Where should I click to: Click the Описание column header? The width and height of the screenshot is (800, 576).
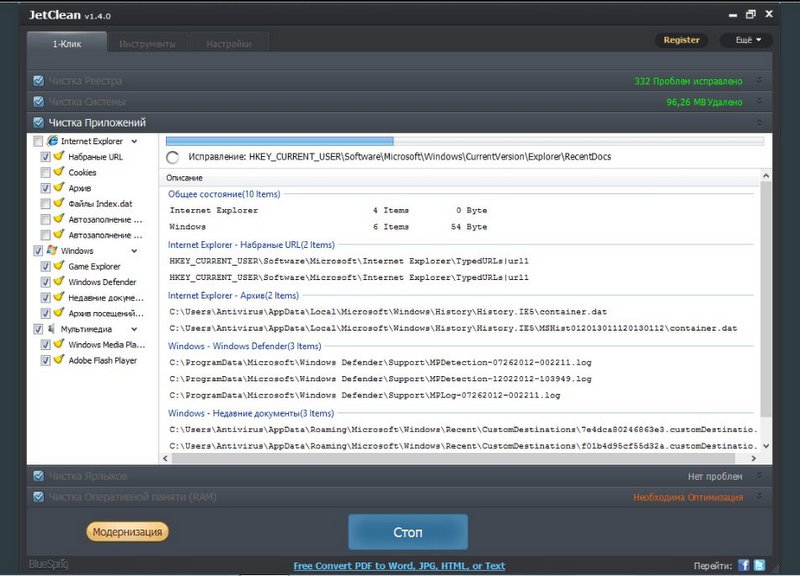point(184,178)
